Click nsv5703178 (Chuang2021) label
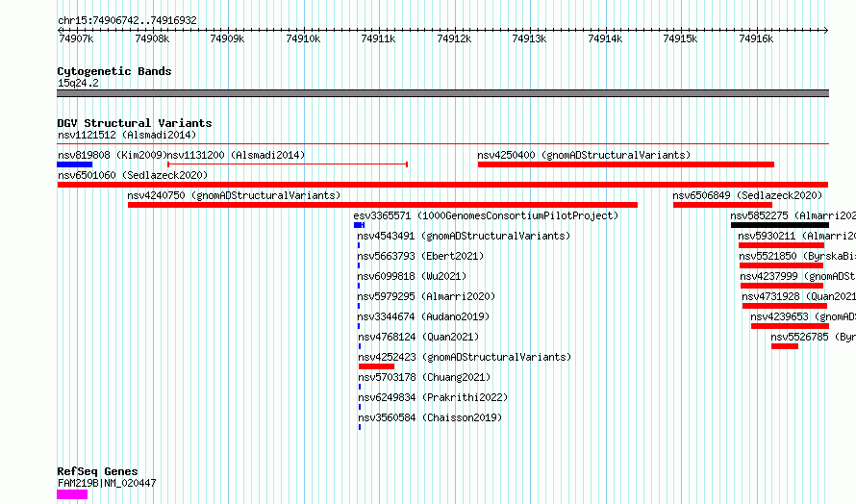This screenshot has height=504, width=856. pyautogui.click(x=424, y=377)
